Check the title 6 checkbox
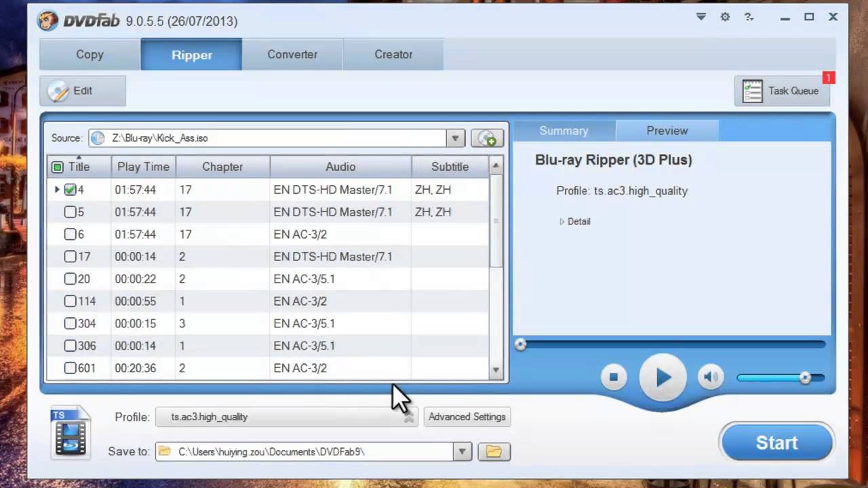Image resolution: width=868 pixels, height=488 pixels. click(70, 235)
